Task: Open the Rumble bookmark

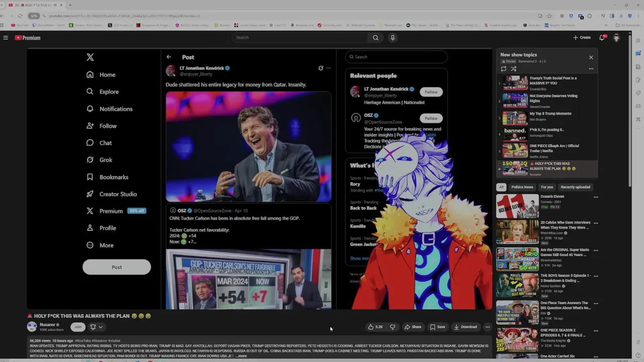Action: pos(222,25)
